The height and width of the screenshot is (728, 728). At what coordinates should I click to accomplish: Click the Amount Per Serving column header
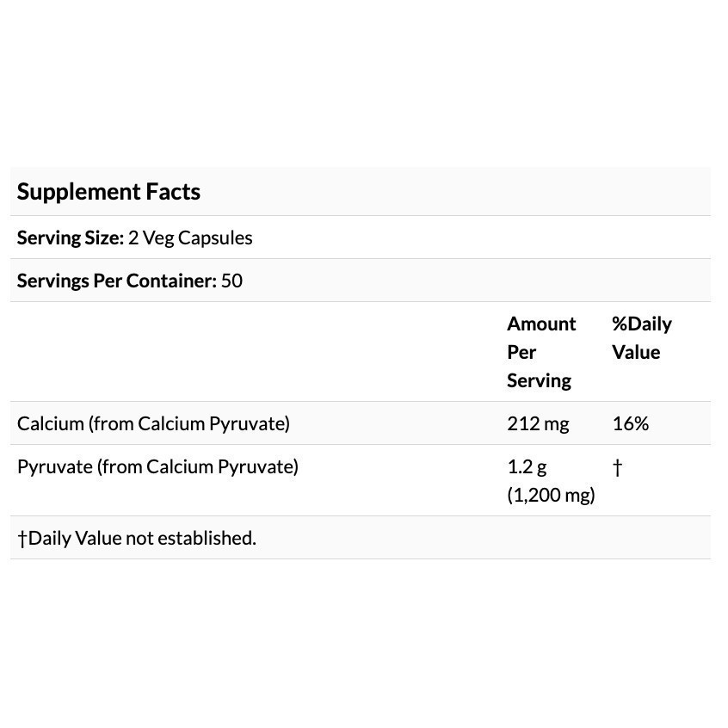[540, 352]
